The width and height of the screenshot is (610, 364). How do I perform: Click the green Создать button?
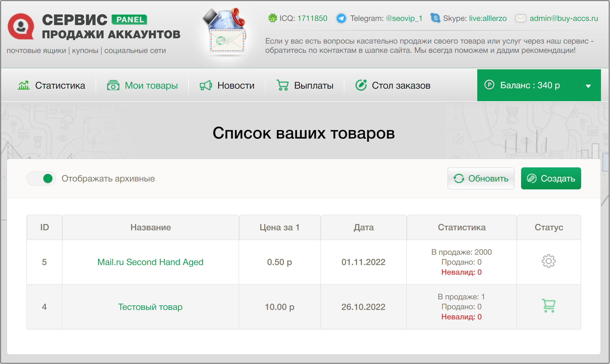551,178
